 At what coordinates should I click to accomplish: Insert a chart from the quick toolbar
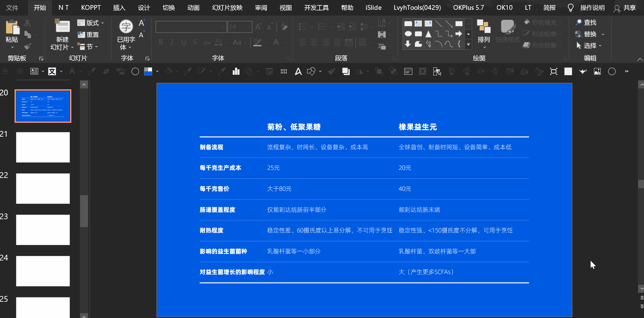point(236,71)
